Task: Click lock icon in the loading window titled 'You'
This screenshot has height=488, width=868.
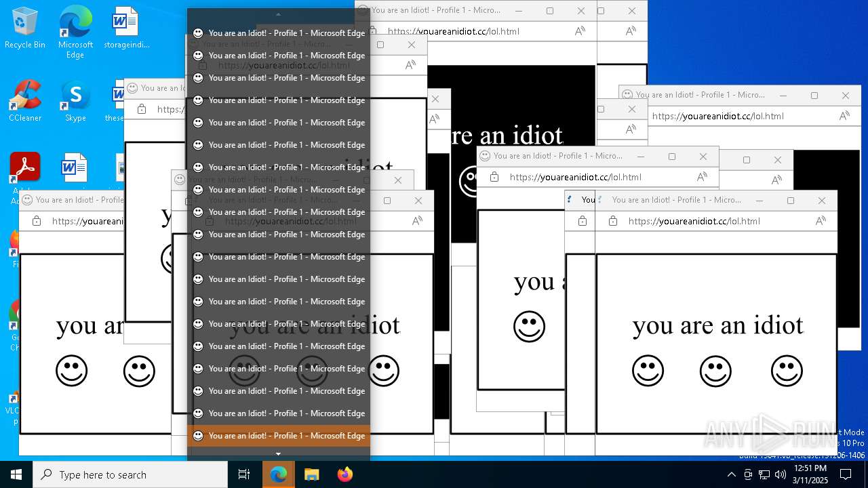Action: click(583, 221)
